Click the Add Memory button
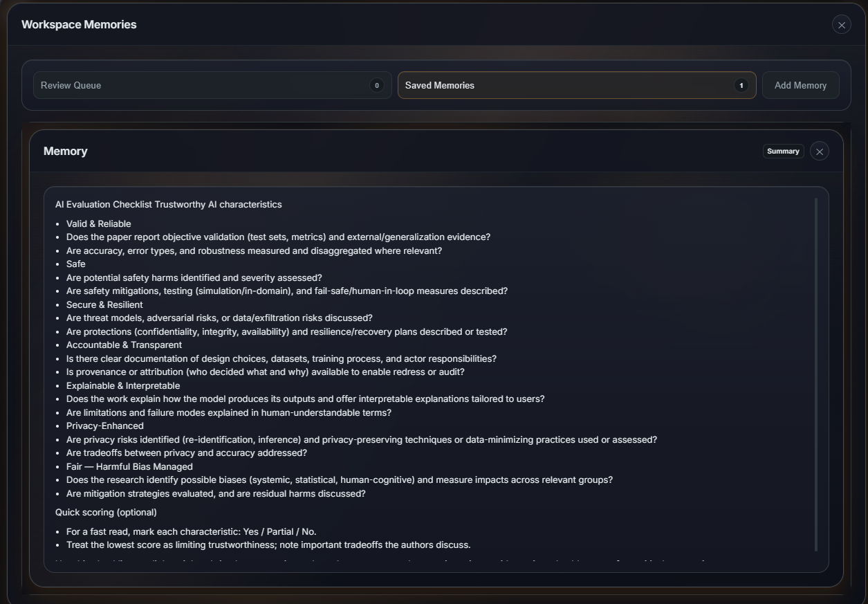The width and height of the screenshot is (868, 604). (x=800, y=85)
